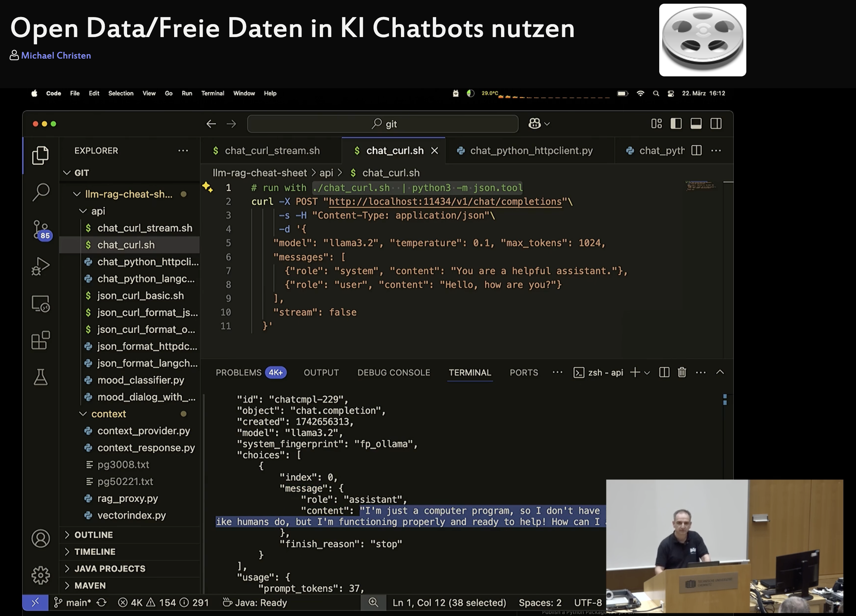856x616 pixels.
Task: Open the Extensions view
Action: [40, 340]
